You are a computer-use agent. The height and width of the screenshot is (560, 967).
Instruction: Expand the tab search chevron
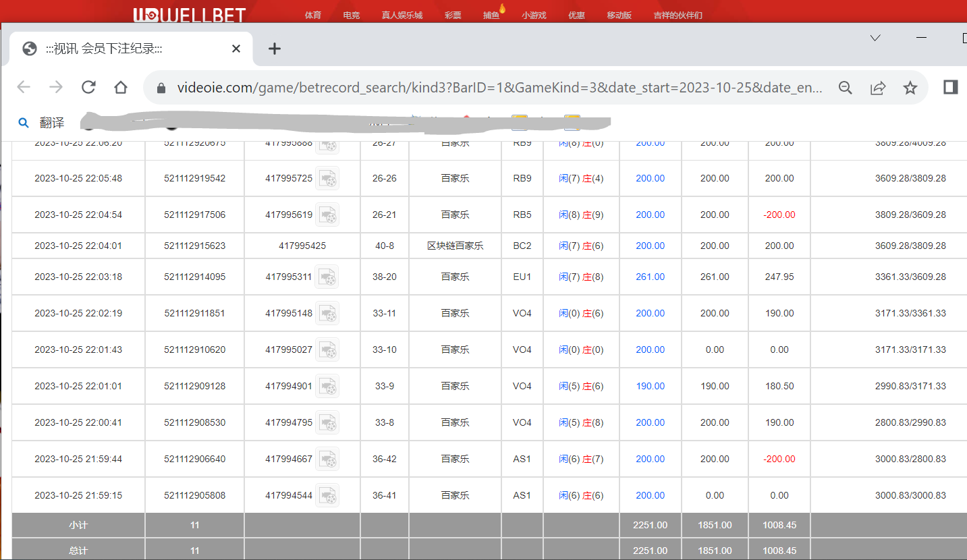875,38
